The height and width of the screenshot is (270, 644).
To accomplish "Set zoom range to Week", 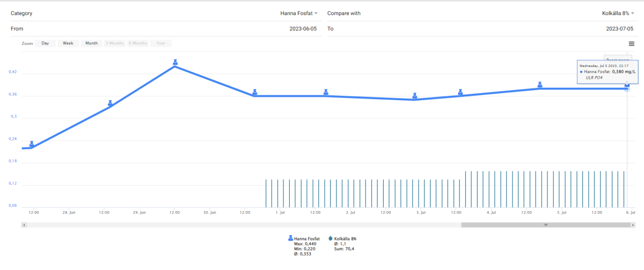I will [x=68, y=43].
